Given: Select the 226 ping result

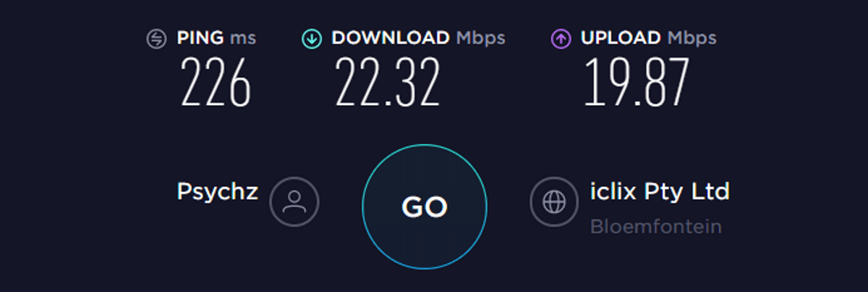Looking at the screenshot, I should click(x=216, y=81).
